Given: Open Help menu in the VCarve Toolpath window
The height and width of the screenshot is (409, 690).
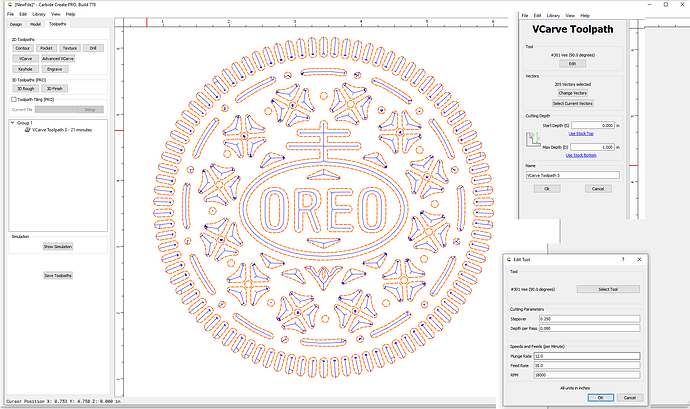Looking at the screenshot, I should click(x=585, y=15).
